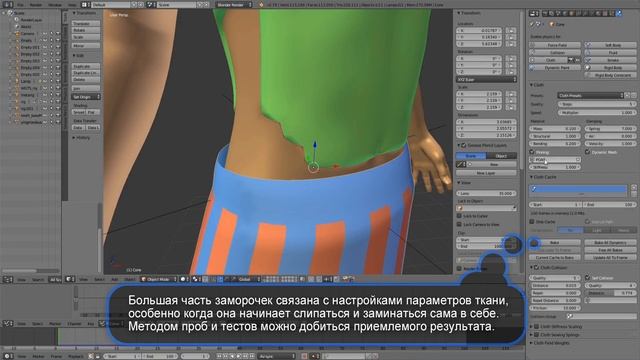The height and width of the screenshot is (360, 640).
Task: Toggle the Lock Camera to View checkbox
Action: pyautogui.click(x=459, y=224)
